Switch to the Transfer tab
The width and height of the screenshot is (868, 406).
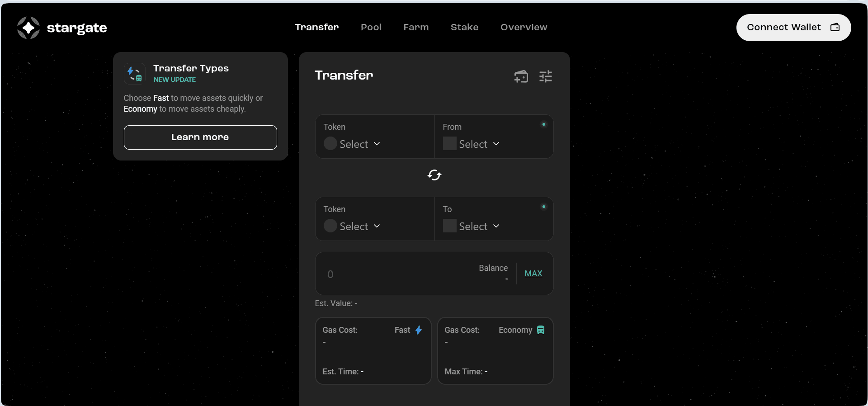click(x=317, y=27)
